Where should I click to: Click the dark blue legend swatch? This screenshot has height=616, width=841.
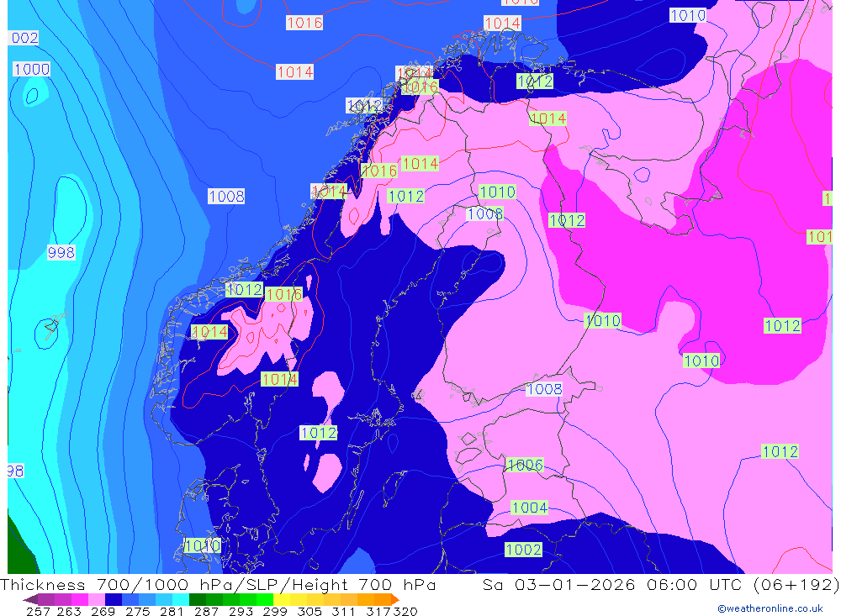coord(114,599)
